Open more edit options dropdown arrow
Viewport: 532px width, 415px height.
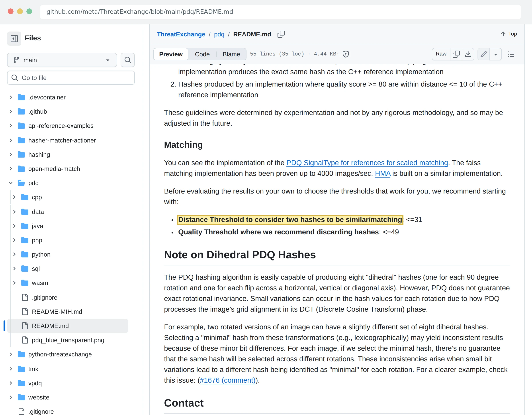click(x=495, y=54)
